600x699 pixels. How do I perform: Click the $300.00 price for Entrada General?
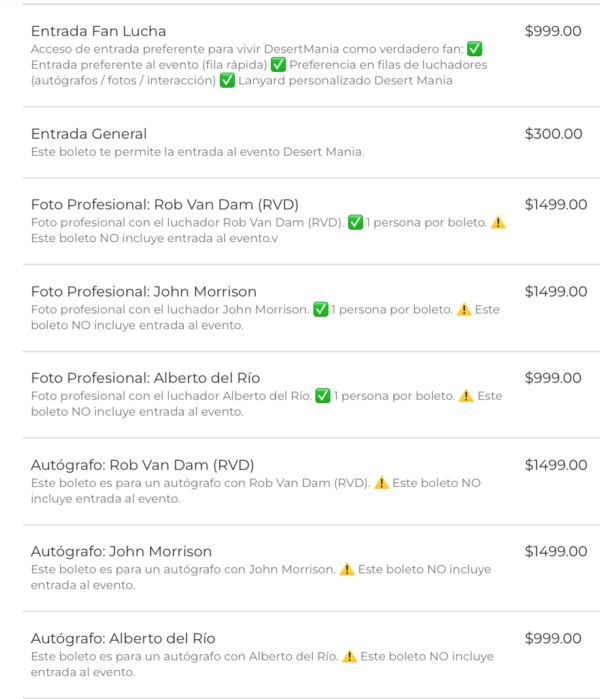pyautogui.click(x=554, y=134)
